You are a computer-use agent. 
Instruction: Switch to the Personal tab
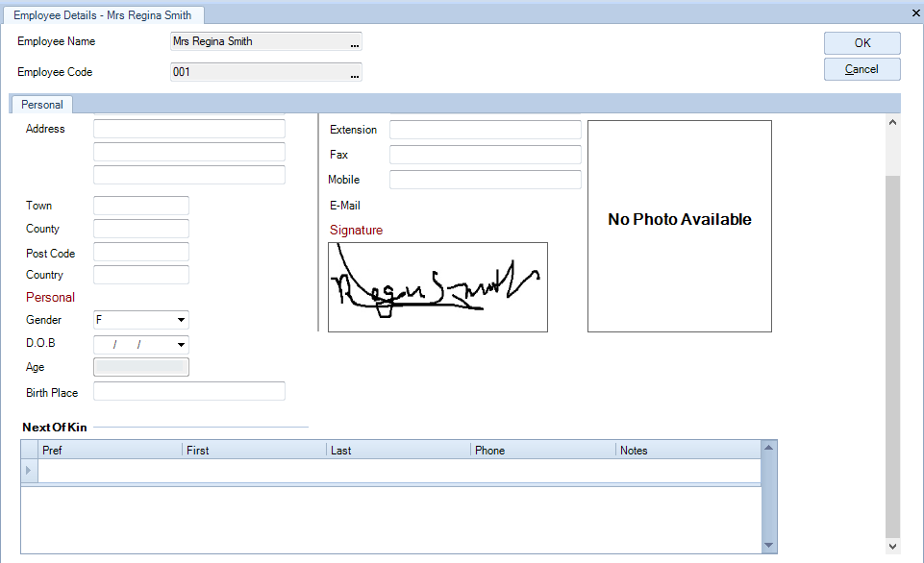click(x=42, y=105)
